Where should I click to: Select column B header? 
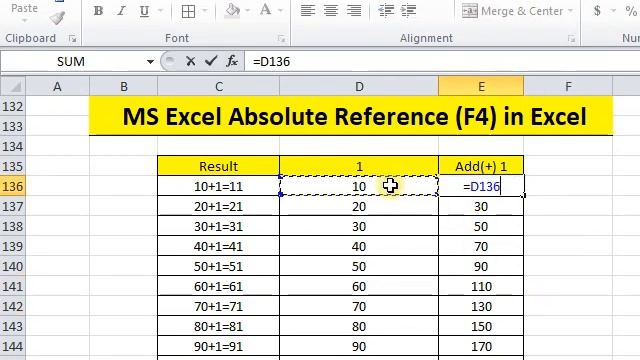pyautogui.click(x=124, y=86)
